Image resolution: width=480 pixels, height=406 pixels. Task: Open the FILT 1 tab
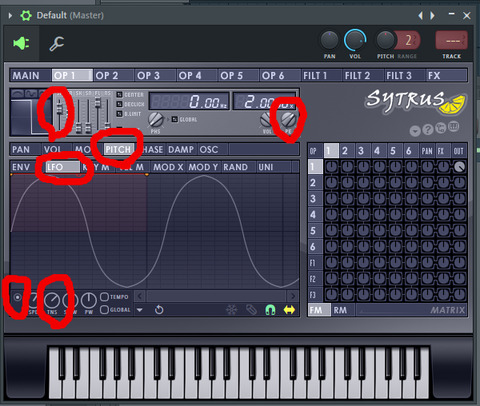pyautogui.click(x=322, y=75)
